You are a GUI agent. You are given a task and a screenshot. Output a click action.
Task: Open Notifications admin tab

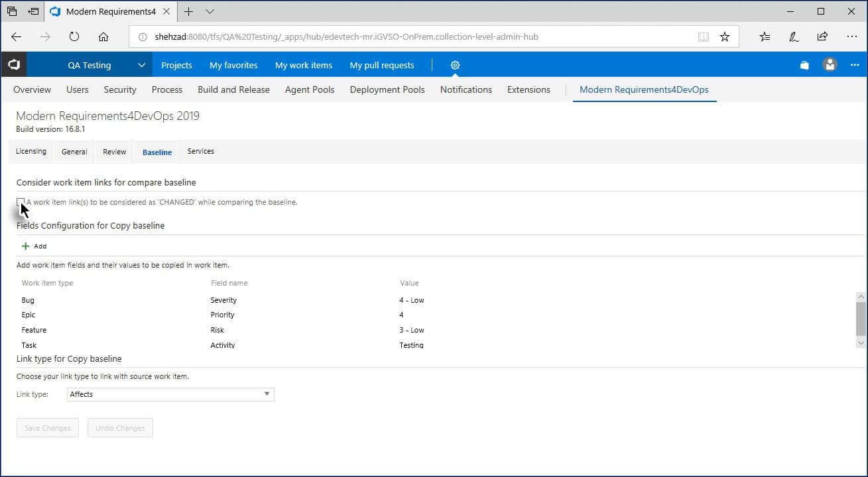point(466,89)
